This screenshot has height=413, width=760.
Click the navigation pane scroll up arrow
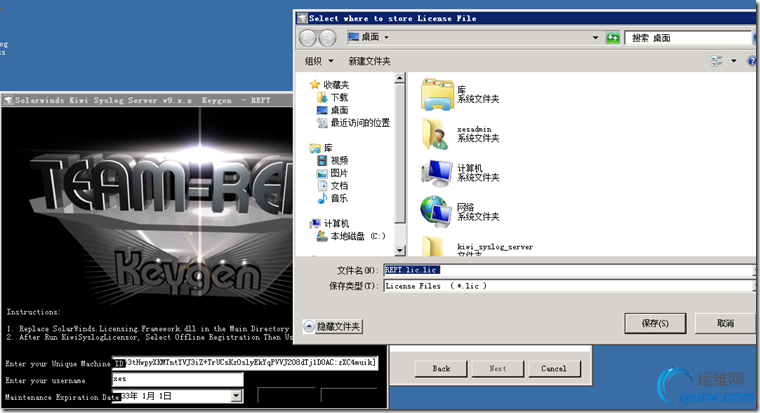pyautogui.click(x=400, y=78)
